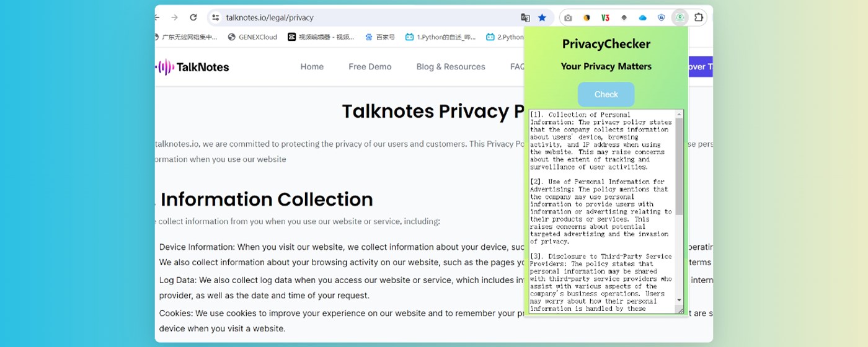Open the blue shield extension icon

pos(661,18)
